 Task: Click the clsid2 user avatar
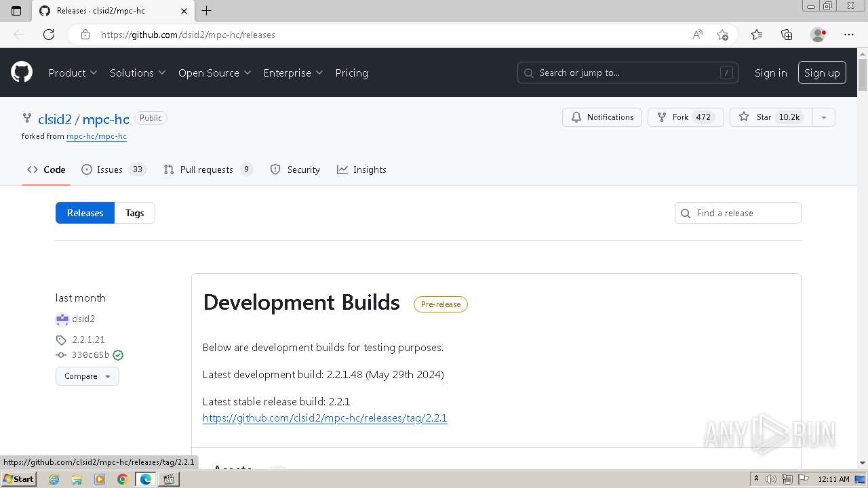[x=62, y=319]
